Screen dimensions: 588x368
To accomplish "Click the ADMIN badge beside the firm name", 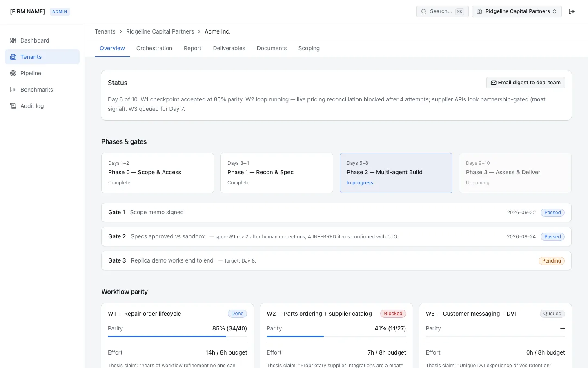I will pos(60,11).
